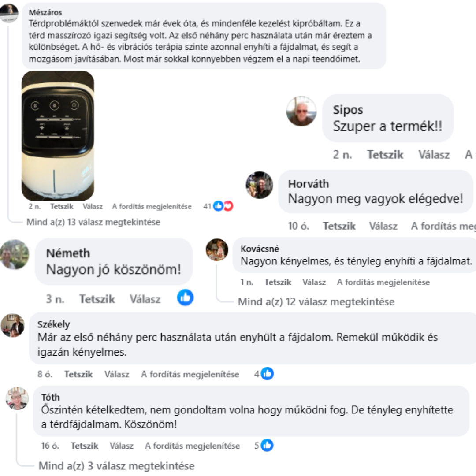Reply to Németh's comment via Válasz
Image resolution: width=476 pixels, height=476 pixels.
click(145, 299)
